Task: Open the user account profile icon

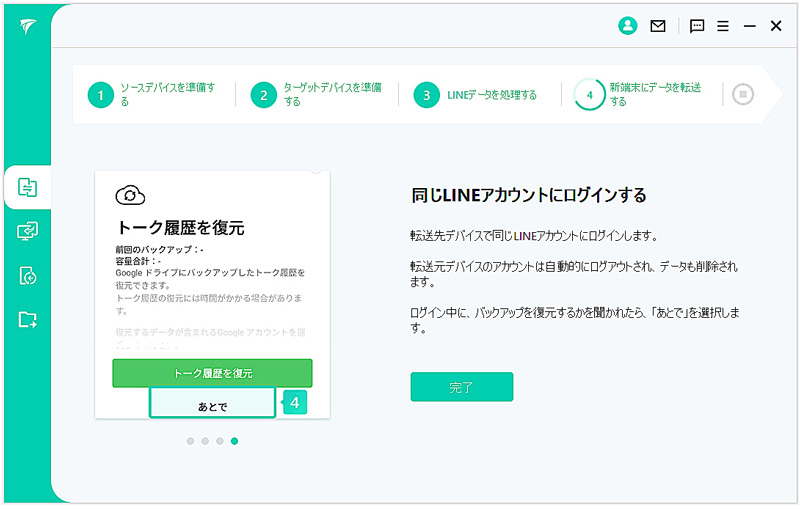Action: [628, 26]
